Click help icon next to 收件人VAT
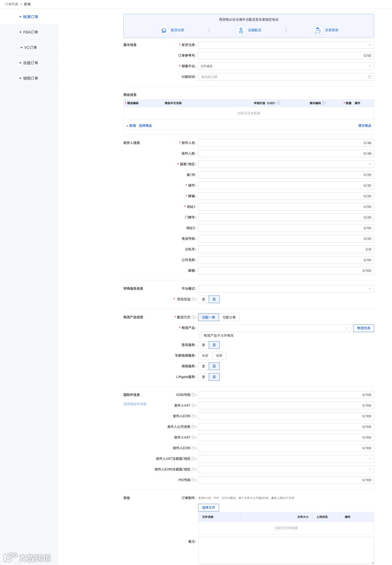Screen dimensions: 392x565 tap(193, 438)
